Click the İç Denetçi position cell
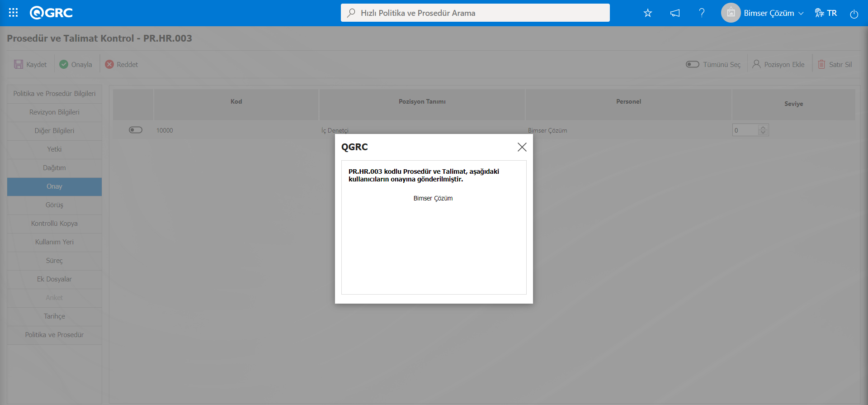The width and height of the screenshot is (868, 405). coord(335,130)
